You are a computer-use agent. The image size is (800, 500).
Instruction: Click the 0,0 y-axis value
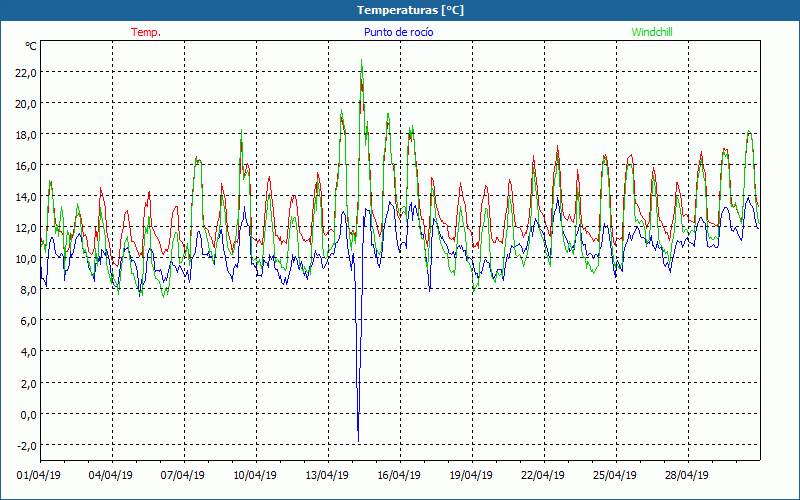[29, 414]
